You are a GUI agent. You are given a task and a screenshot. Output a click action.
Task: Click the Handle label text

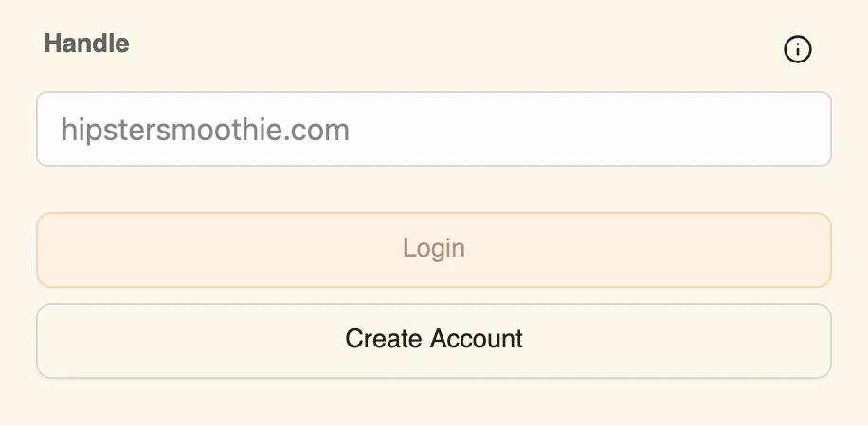coord(87,44)
